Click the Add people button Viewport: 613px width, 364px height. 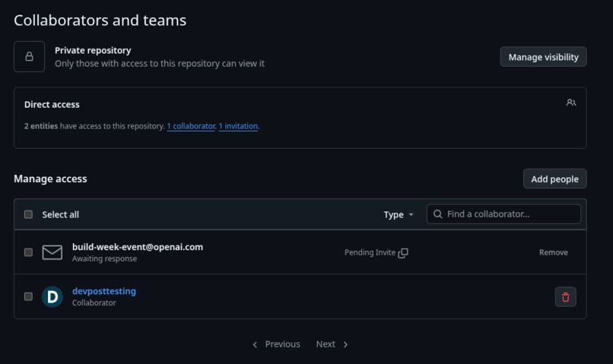554,179
